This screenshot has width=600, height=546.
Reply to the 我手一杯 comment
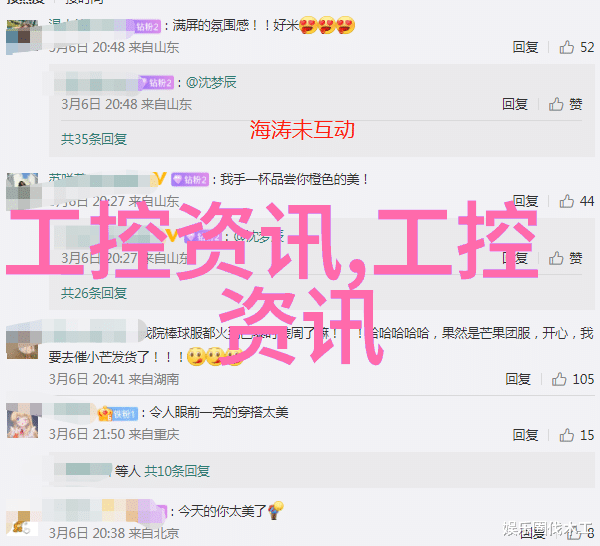[x=525, y=201]
